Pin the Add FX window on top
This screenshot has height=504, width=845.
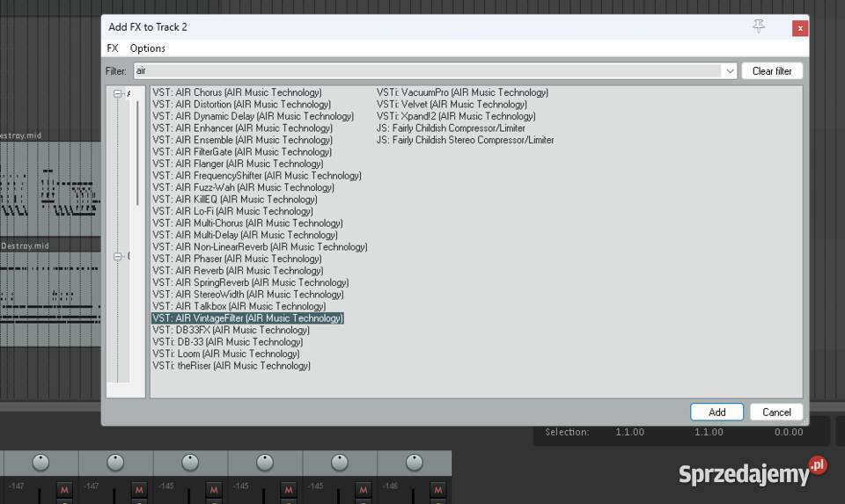[759, 26]
